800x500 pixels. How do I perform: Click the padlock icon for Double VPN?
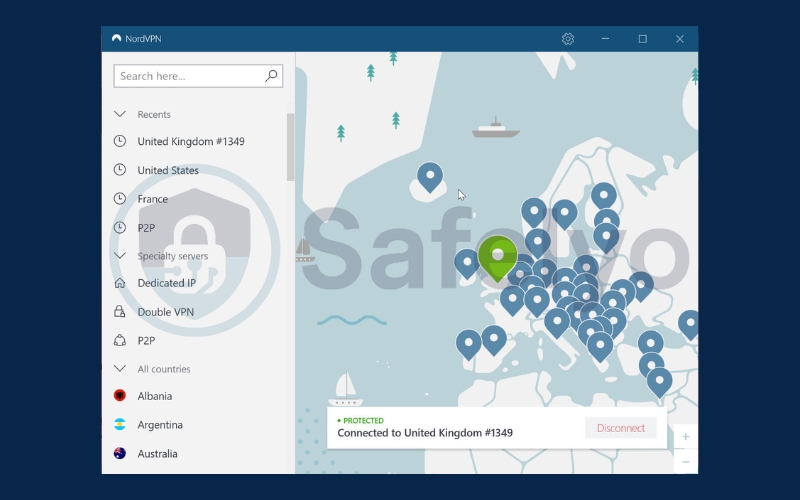point(120,311)
